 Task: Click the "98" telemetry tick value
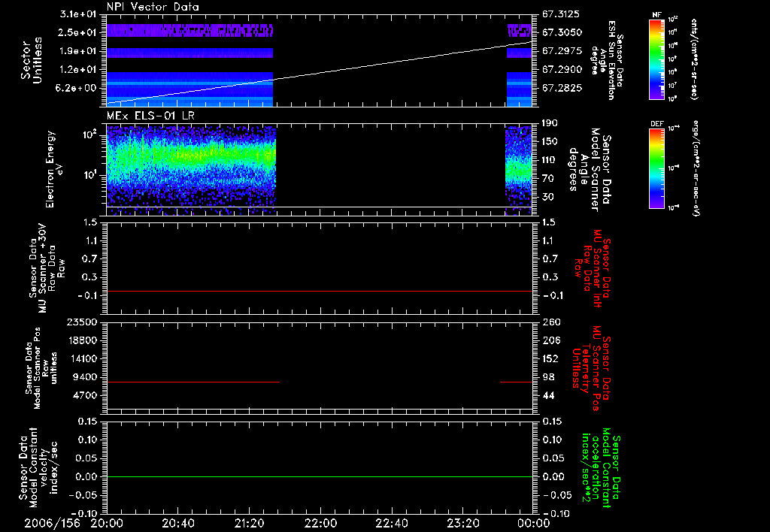[x=548, y=377]
